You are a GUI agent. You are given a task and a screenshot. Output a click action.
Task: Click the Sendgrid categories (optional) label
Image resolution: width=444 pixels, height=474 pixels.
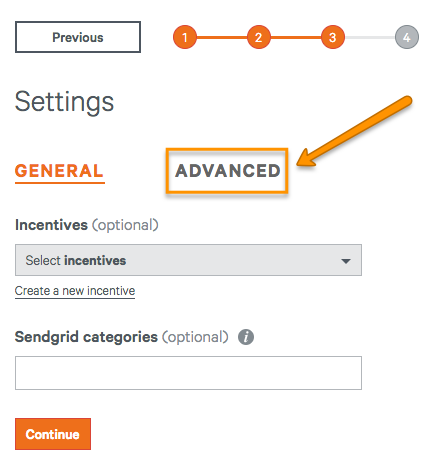click(122, 337)
